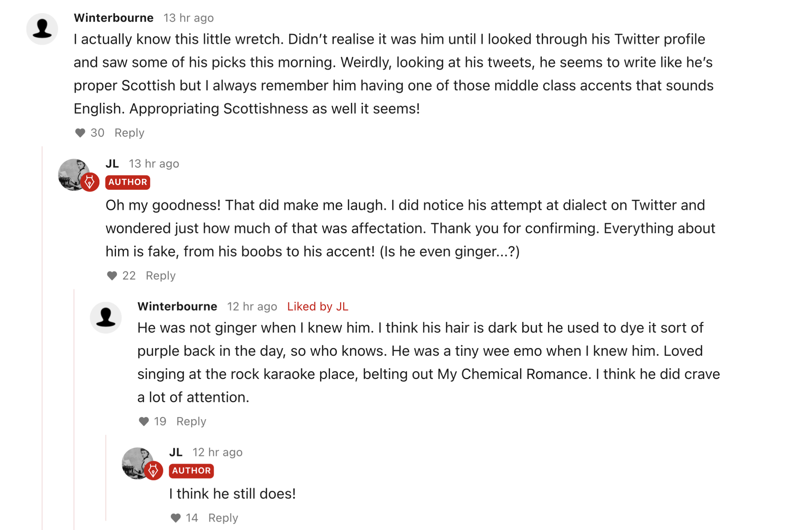Click the AUTHOR badge under the first JL
Image resolution: width=812 pixels, height=530 pixels.
[x=128, y=182]
